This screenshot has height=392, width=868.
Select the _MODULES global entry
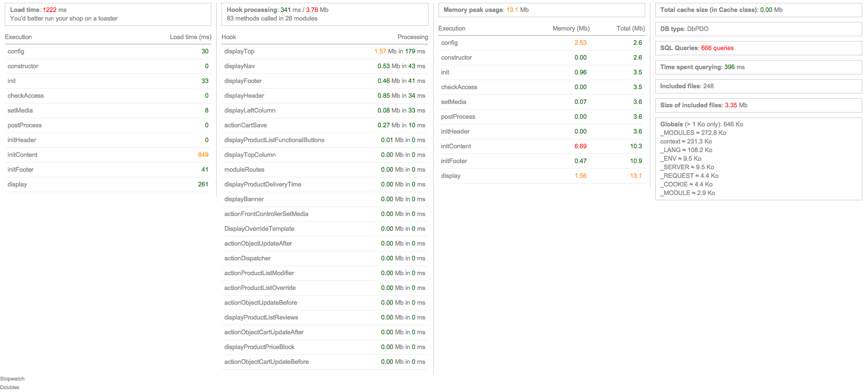click(693, 133)
